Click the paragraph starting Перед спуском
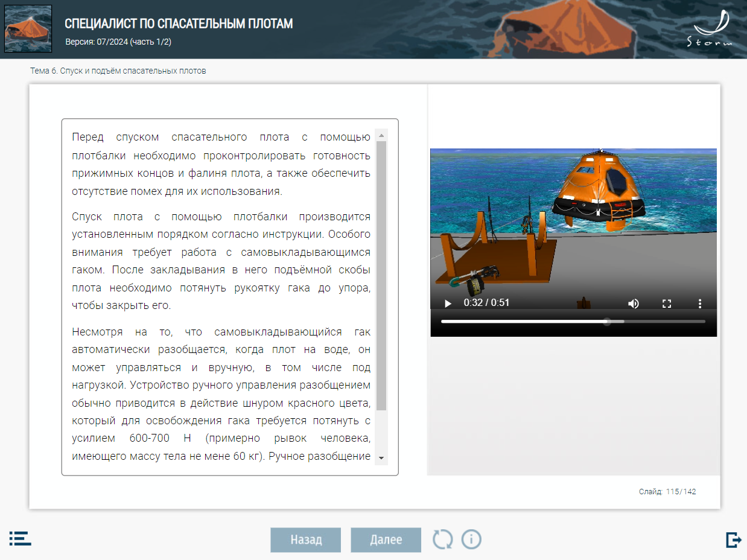 point(221,165)
